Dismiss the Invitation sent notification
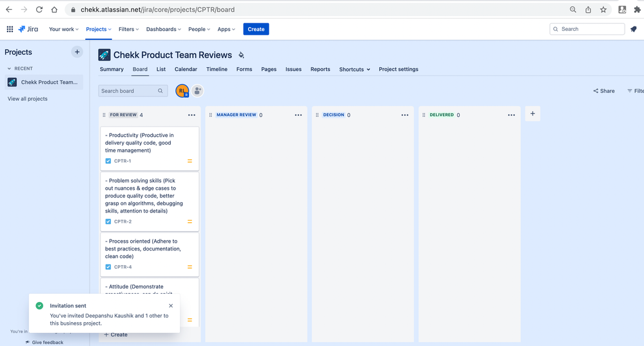This screenshot has width=644, height=346. click(171, 306)
